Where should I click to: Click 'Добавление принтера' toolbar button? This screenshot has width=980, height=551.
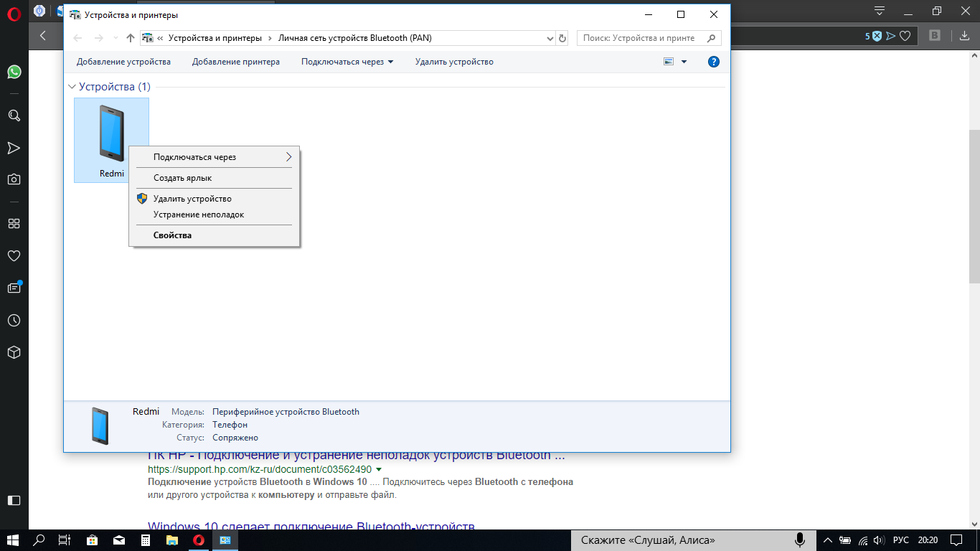(236, 62)
